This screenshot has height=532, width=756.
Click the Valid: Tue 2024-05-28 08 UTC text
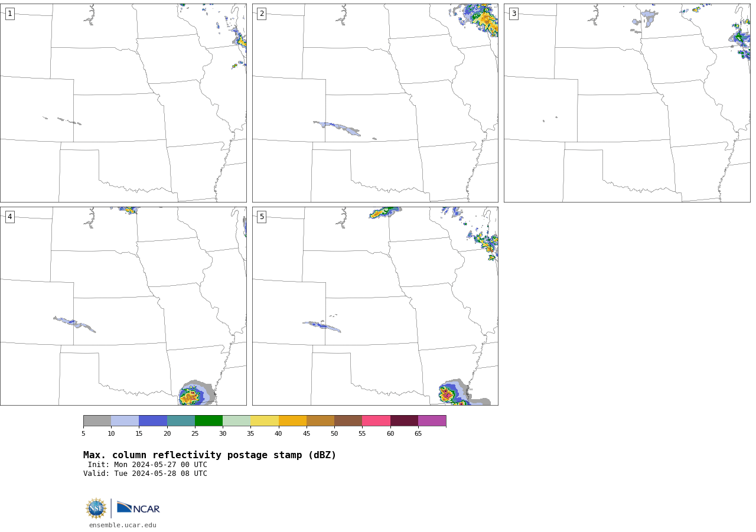145,474
